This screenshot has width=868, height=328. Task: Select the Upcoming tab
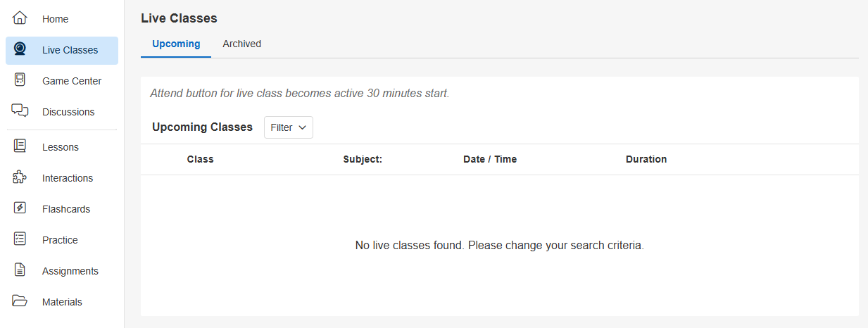[x=176, y=44]
